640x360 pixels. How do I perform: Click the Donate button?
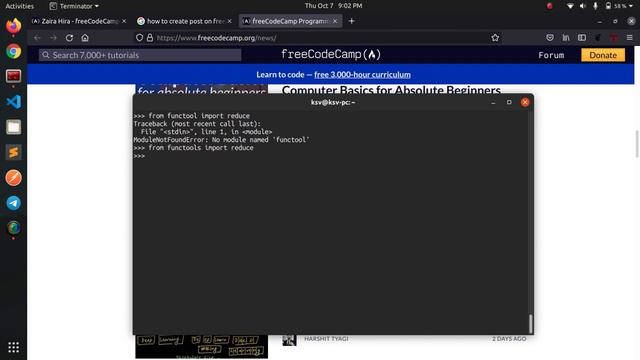[x=603, y=55]
